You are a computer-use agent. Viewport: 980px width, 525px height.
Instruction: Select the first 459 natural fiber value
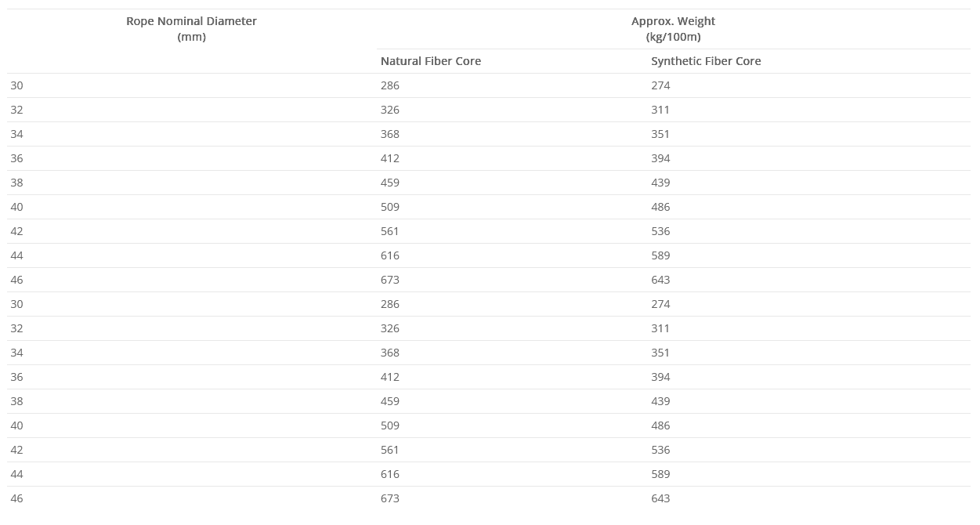pos(390,183)
